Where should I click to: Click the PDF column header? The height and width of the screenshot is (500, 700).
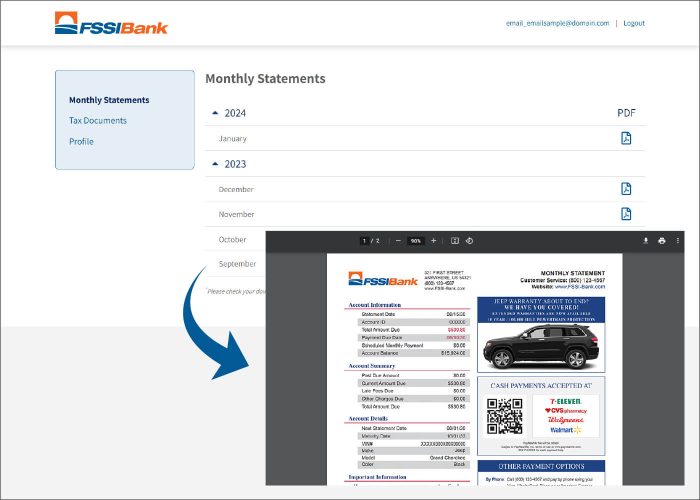626,113
